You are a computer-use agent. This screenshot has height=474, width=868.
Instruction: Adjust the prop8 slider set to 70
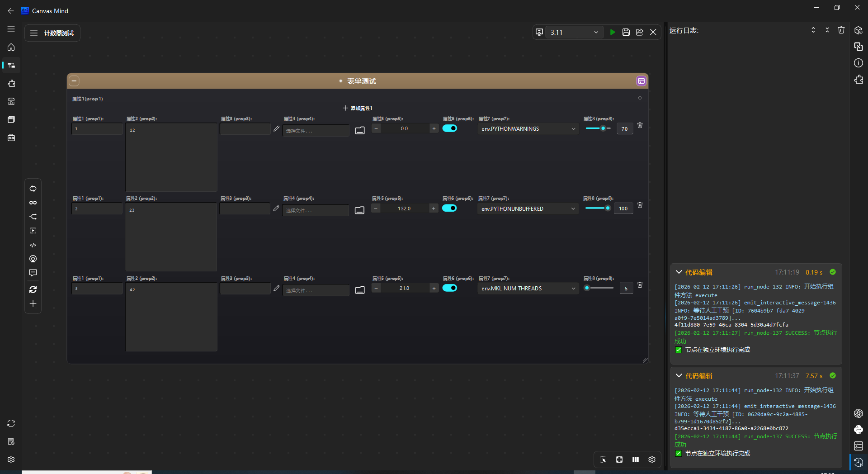click(x=599, y=128)
